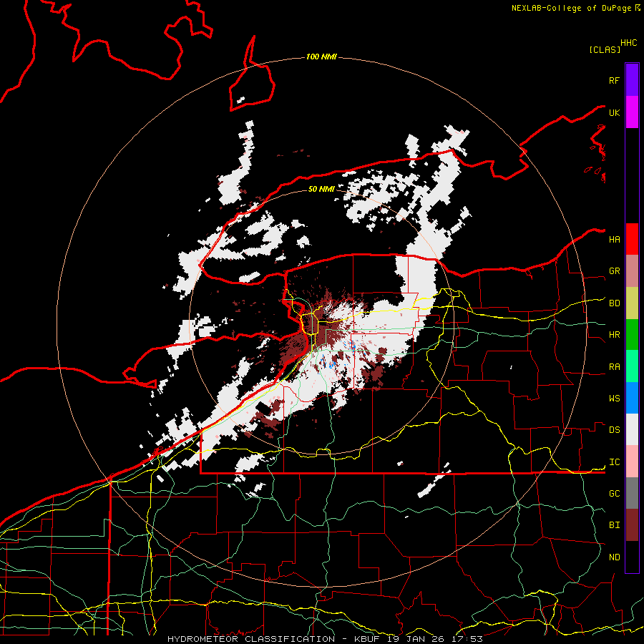Click the HR legend label
The width and height of the screenshot is (644, 644).
coord(614,335)
